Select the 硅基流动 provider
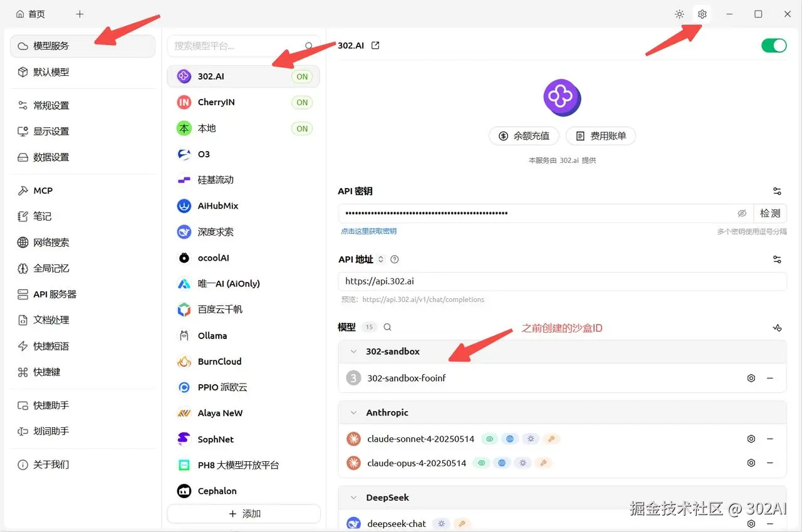Viewport: 802px width, 532px height. pyautogui.click(x=244, y=180)
